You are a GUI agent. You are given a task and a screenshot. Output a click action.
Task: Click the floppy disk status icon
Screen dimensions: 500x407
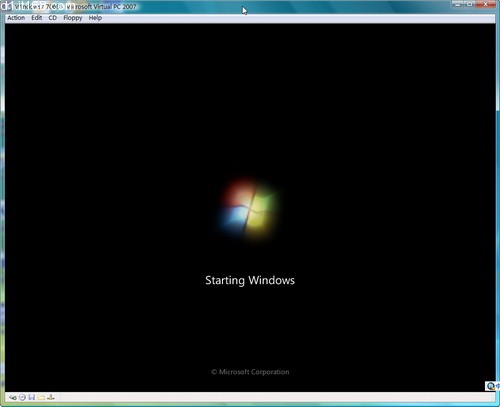(x=32, y=397)
